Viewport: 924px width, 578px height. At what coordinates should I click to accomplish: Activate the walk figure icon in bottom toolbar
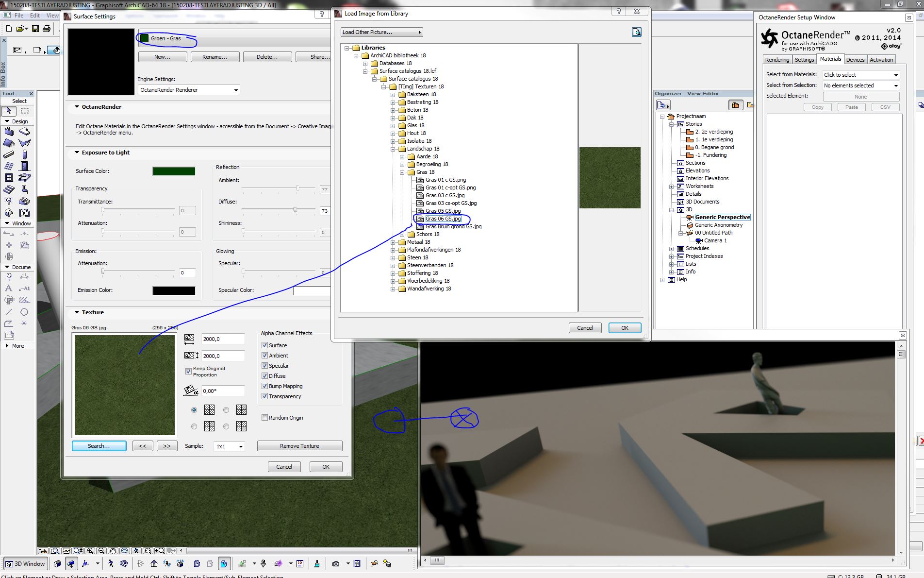click(x=111, y=563)
